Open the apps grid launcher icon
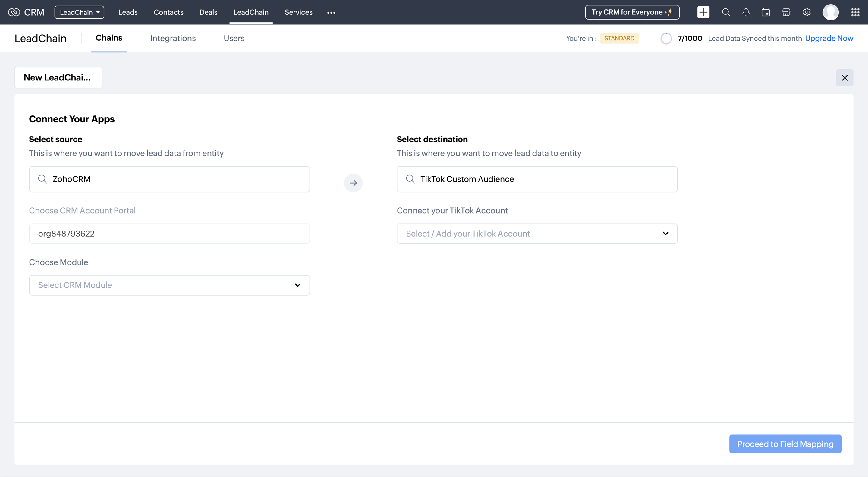The image size is (868, 477). (855, 12)
